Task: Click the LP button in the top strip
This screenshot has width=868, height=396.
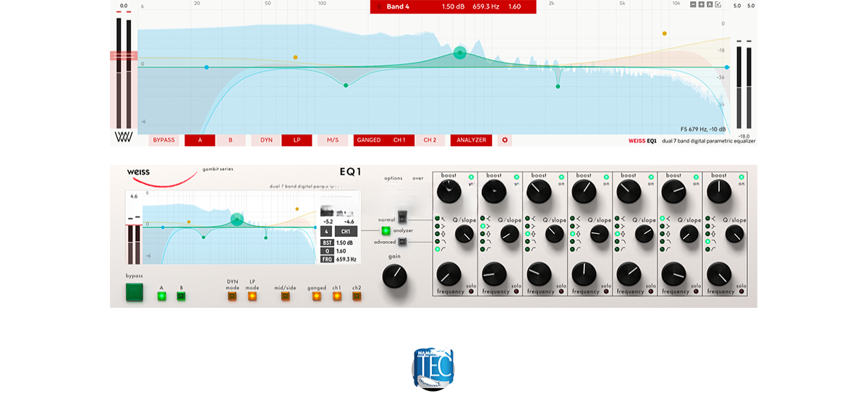Action: pos(297,140)
